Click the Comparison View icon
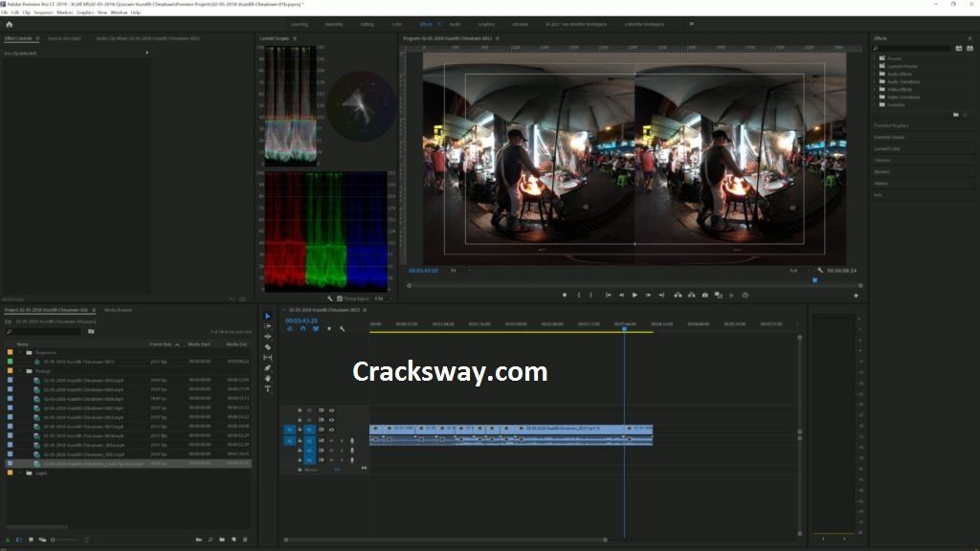 [x=718, y=295]
